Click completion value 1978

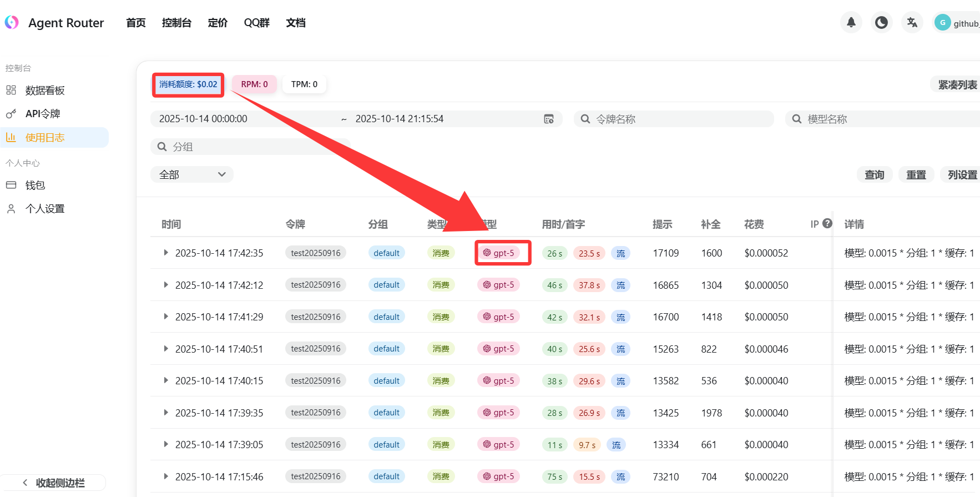(711, 413)
